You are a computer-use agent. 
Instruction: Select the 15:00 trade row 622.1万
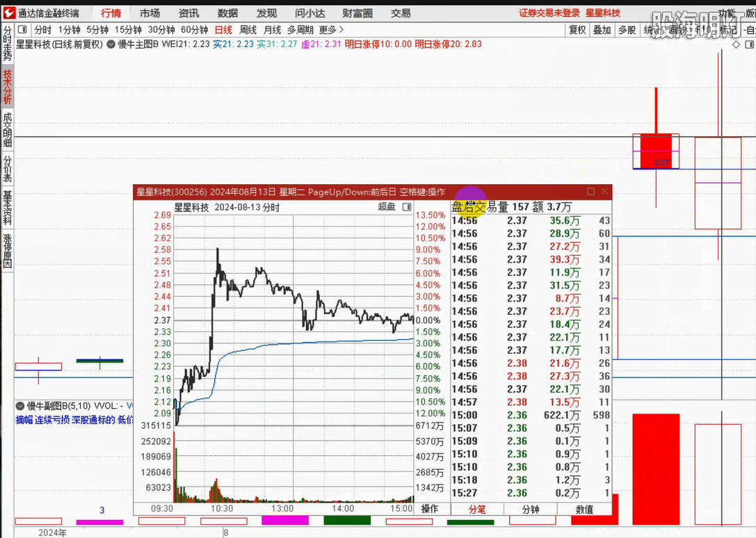pos(531,415)
